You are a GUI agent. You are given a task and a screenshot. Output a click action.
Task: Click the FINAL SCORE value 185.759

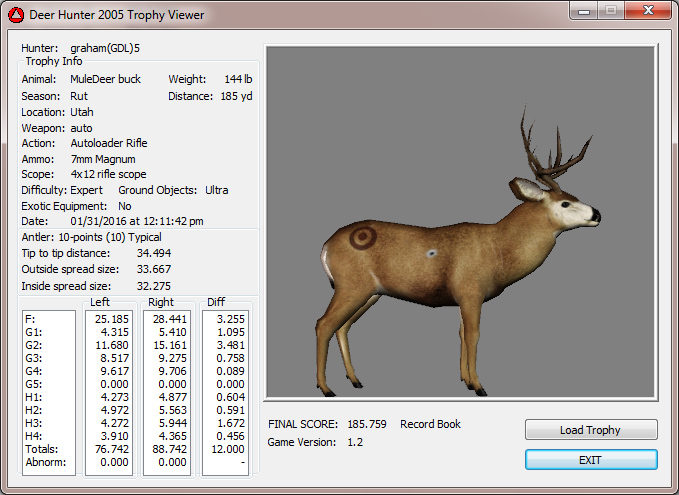[x=367, y=424]
